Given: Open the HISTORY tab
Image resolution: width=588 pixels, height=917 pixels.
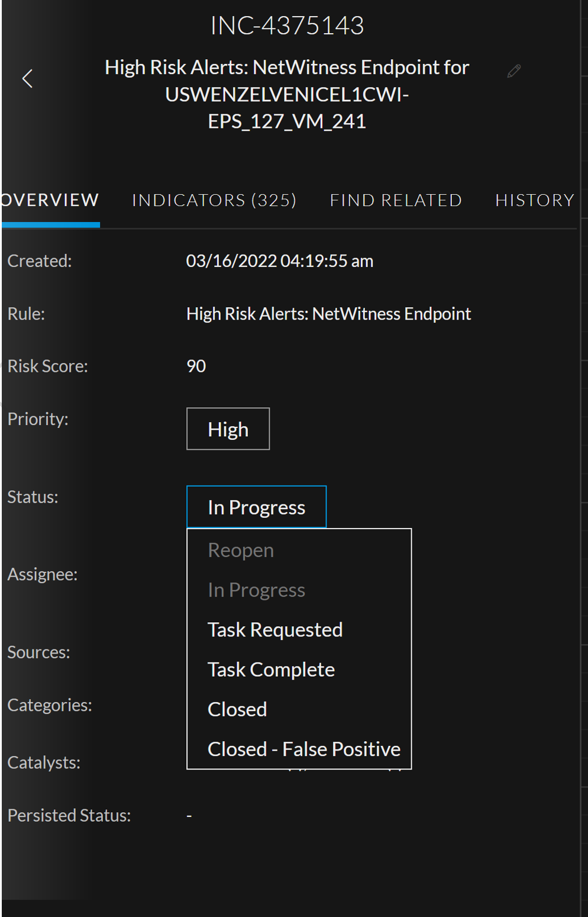Looking at the screenshot, I should click(x=534, y=200).
